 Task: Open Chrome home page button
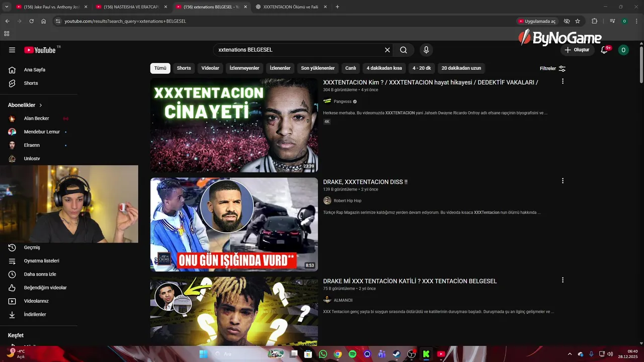pos(43,21)
